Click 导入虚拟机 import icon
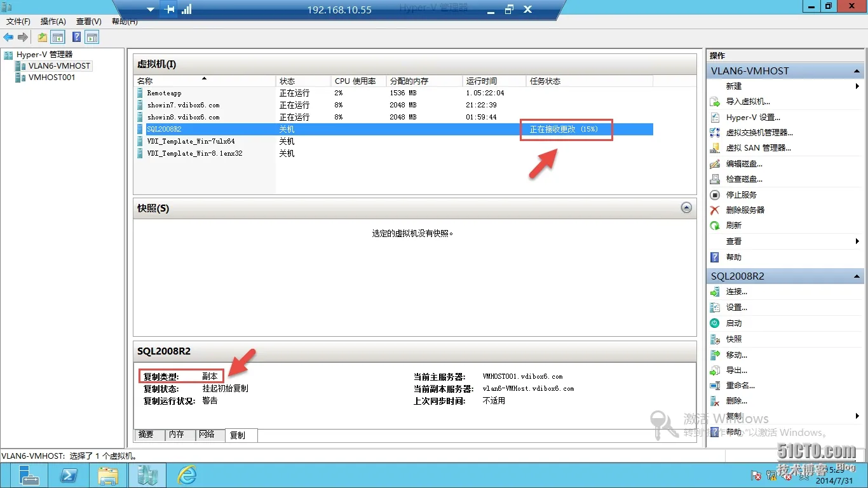Viewport: 868px width, 488px height. coord(715,102)
